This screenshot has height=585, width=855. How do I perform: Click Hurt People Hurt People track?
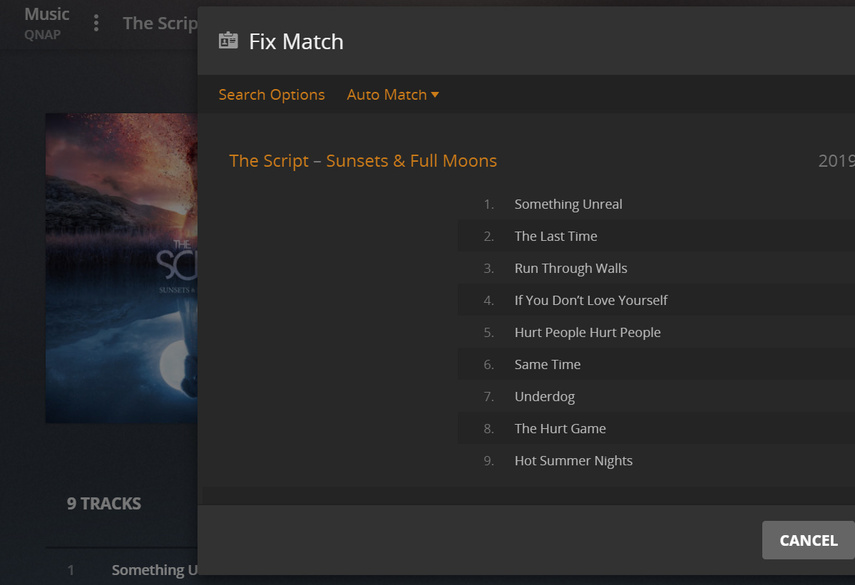coord(587,332)
